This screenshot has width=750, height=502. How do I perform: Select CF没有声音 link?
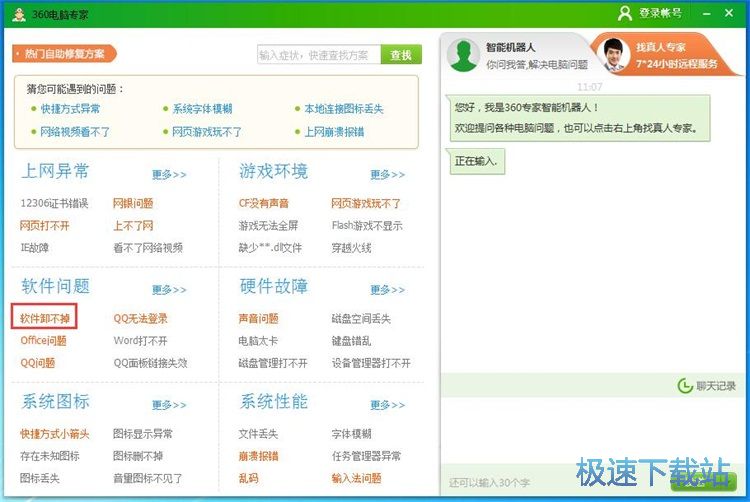(264, 203)
